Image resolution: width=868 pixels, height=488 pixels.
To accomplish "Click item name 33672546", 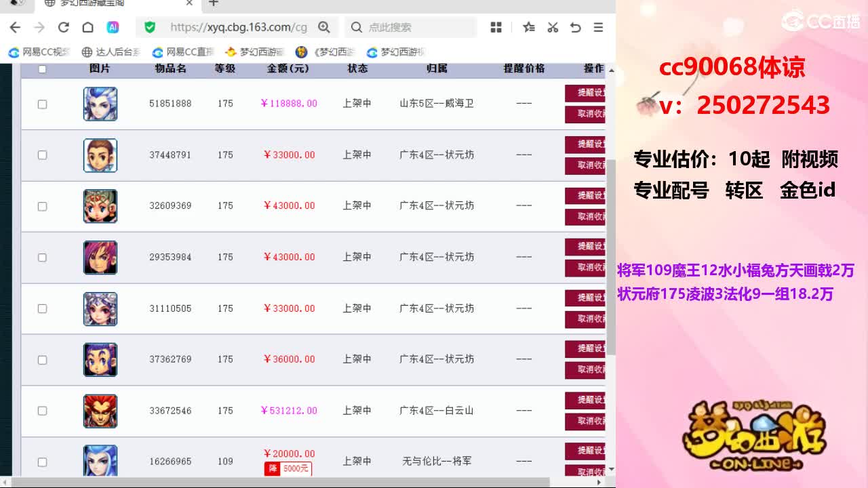I will pos(170,411).
